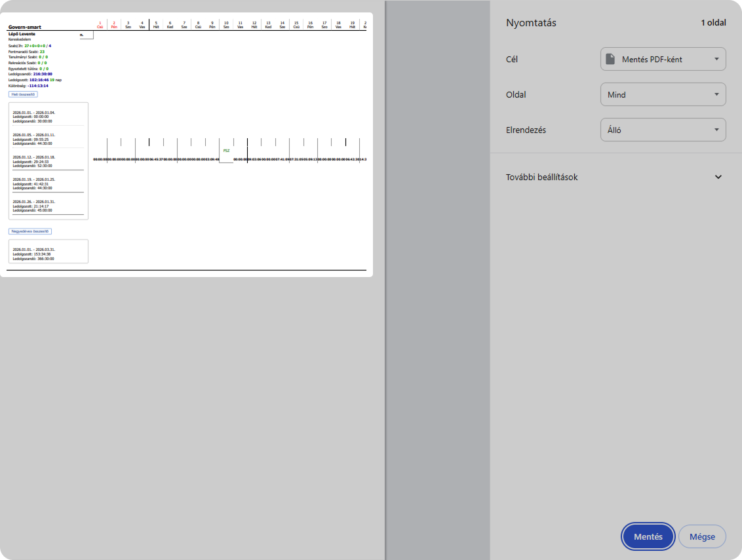
Task: Click the Negyedéves összesítő button in the preview
Action: coord(29,231)
